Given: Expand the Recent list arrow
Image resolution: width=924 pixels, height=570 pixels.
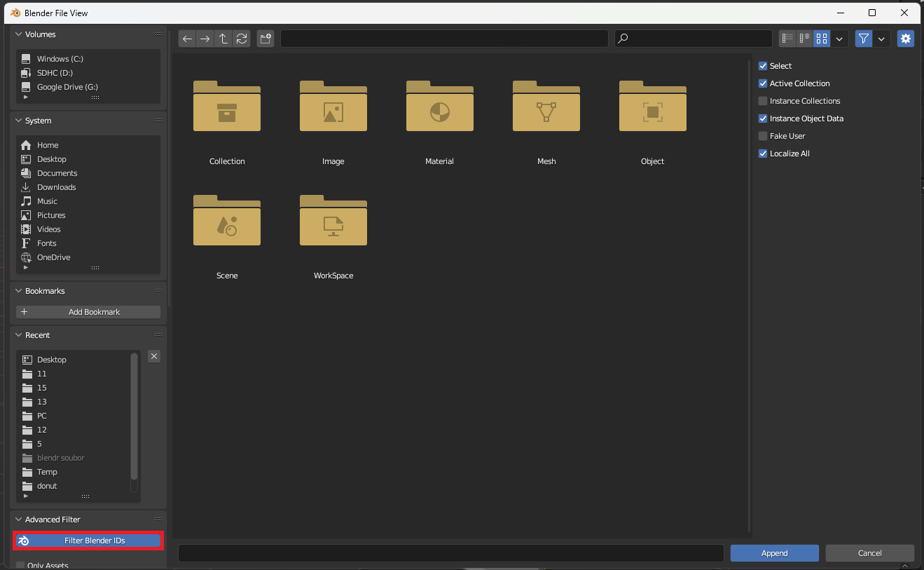Looking at the screenshot, I should (26, 496).
